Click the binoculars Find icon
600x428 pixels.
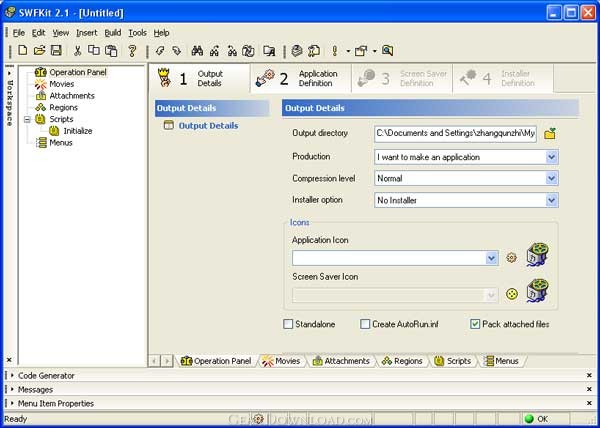click(x=197, y=50)
